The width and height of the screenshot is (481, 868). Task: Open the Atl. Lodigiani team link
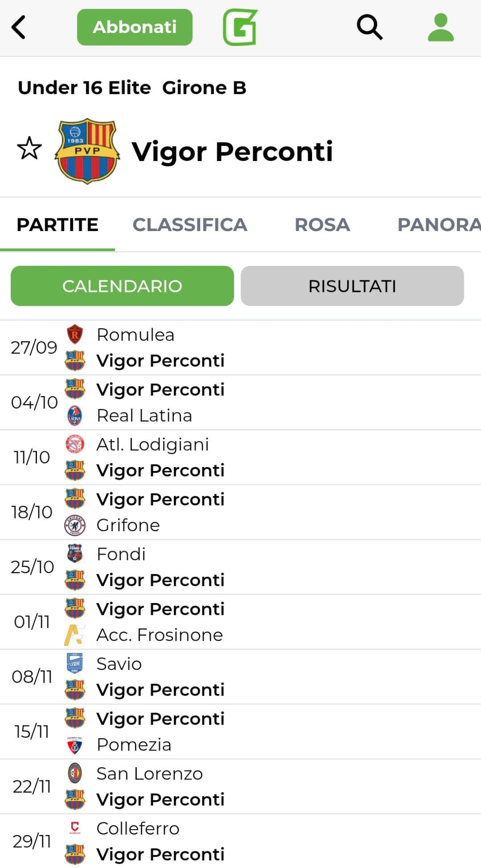tap(153, 444)
